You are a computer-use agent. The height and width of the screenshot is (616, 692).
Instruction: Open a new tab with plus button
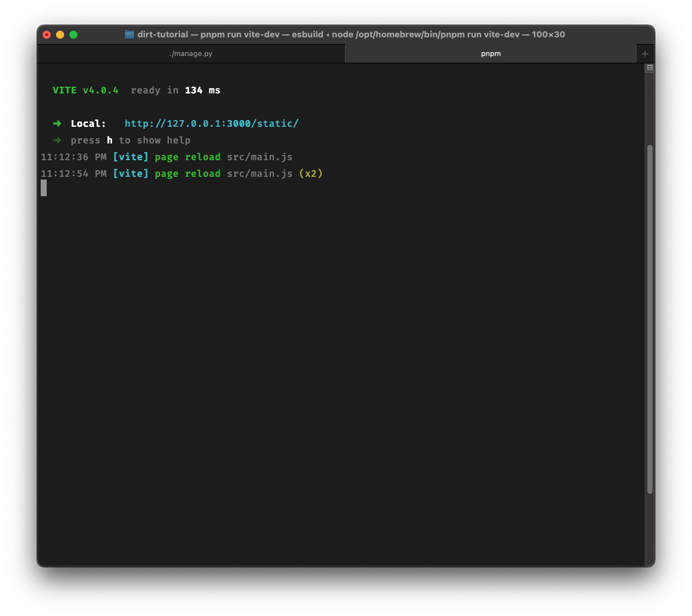(x=645, y=54)
